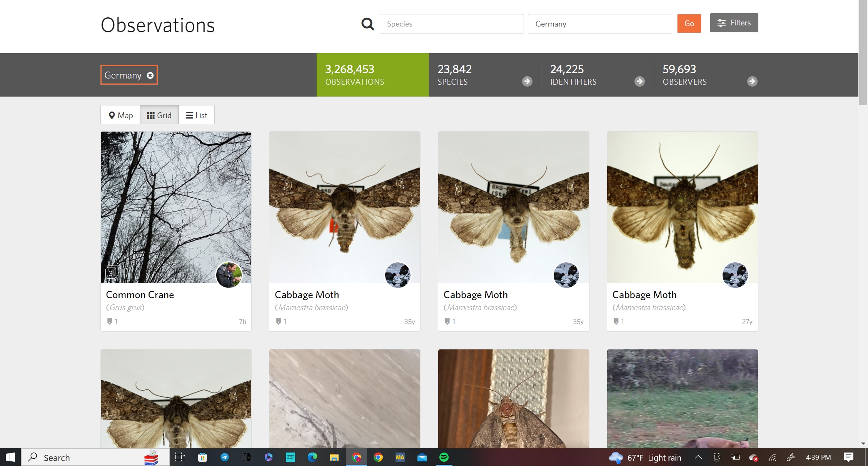
Task: Switch to List view
Action: tap(197, 115)
